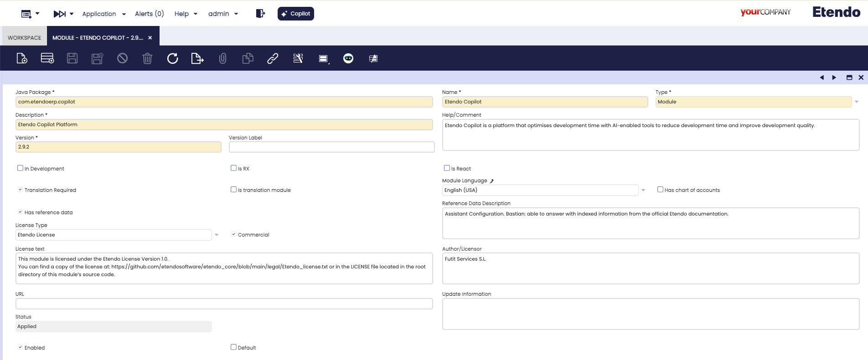Open the License Type dropdown

click(x=217, y=235)
